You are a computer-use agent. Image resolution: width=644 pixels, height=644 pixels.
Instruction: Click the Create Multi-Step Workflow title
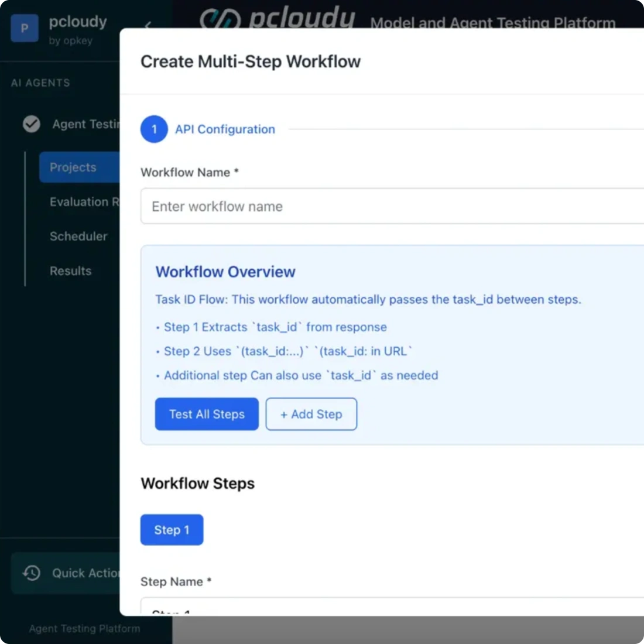[x=251, y=61]
